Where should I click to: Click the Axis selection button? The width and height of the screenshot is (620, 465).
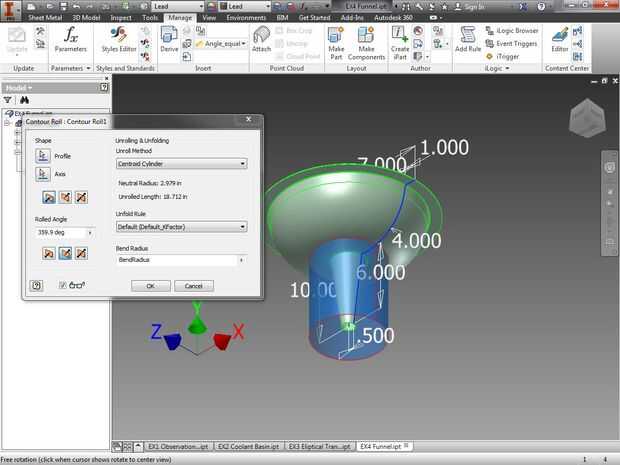pyautogui.click(x=43, y=174)
